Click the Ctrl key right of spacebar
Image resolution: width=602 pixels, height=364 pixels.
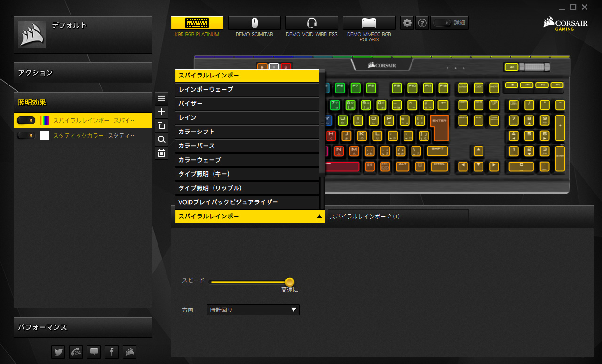(x=439, y=166)
